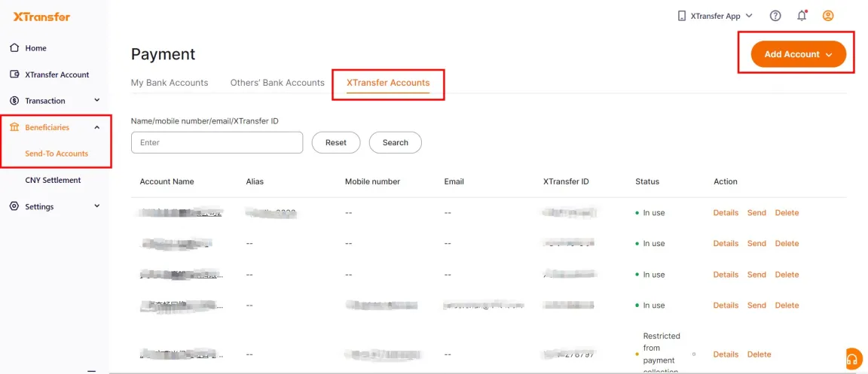Click Delete for the restricted account row
The width and height of the screenshot is (868, 374).
(x=759, y=354)
